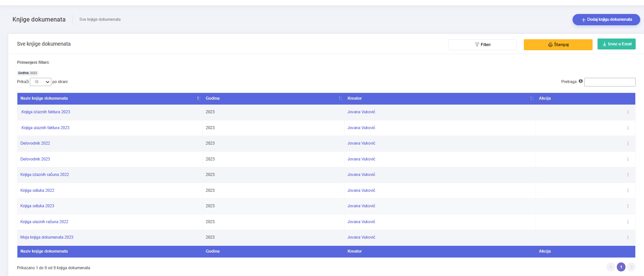The width and height of the screenshot is (644, 276).
Task: Go to next page arrow
Action: pyautogui.click(x=631, y=267)
